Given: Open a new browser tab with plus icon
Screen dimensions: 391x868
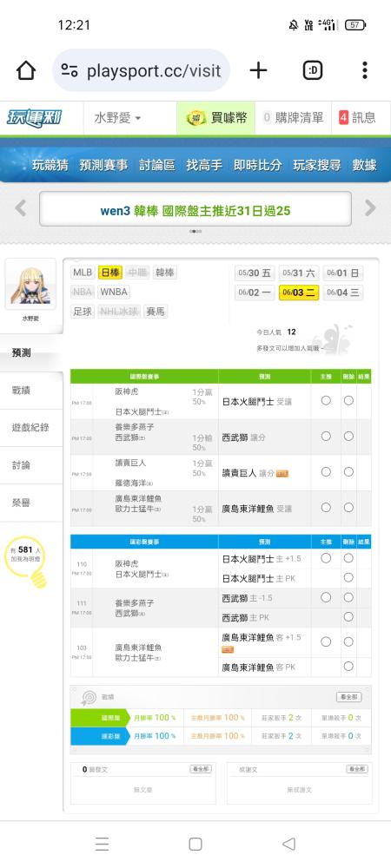Looking at the screenshot, I should tap(258, 70).
